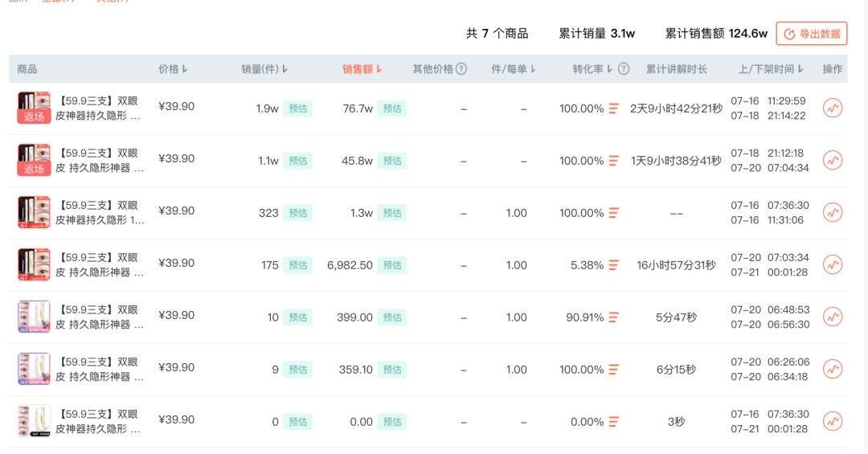Sort by 价格 column arrow

(185, 69)
